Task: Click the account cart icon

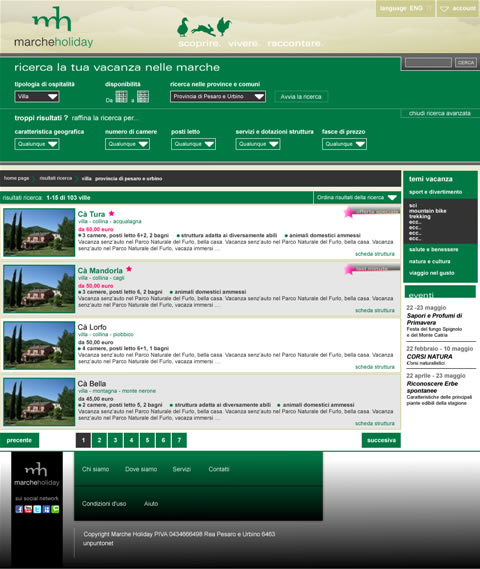Action: click(444, 8)
